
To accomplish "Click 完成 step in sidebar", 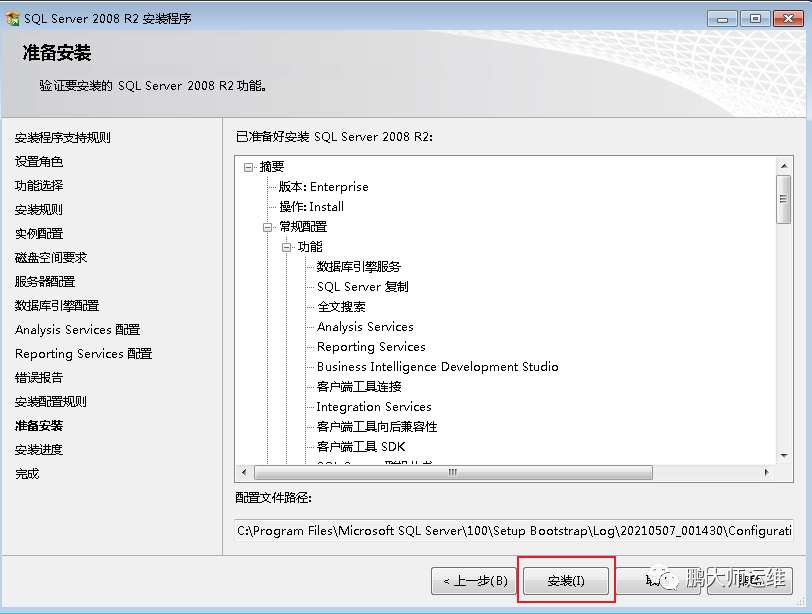I will [27, 474].
